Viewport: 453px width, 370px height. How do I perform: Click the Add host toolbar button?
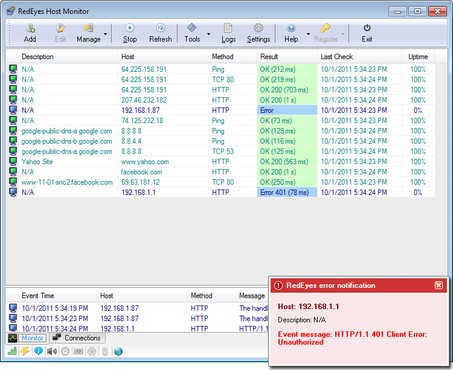pos(30,33)
